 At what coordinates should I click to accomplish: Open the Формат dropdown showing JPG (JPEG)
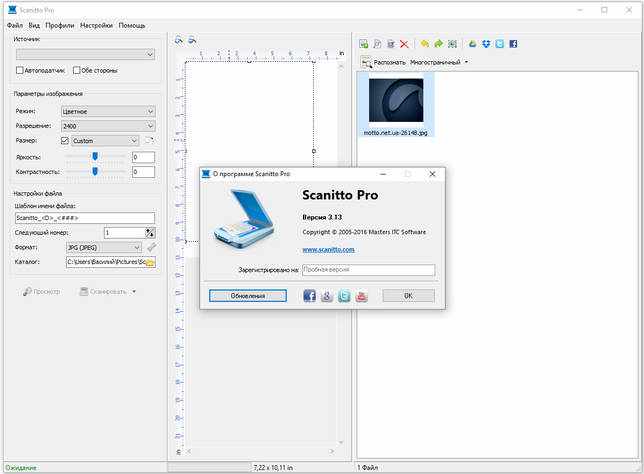[x=104, y=247]
